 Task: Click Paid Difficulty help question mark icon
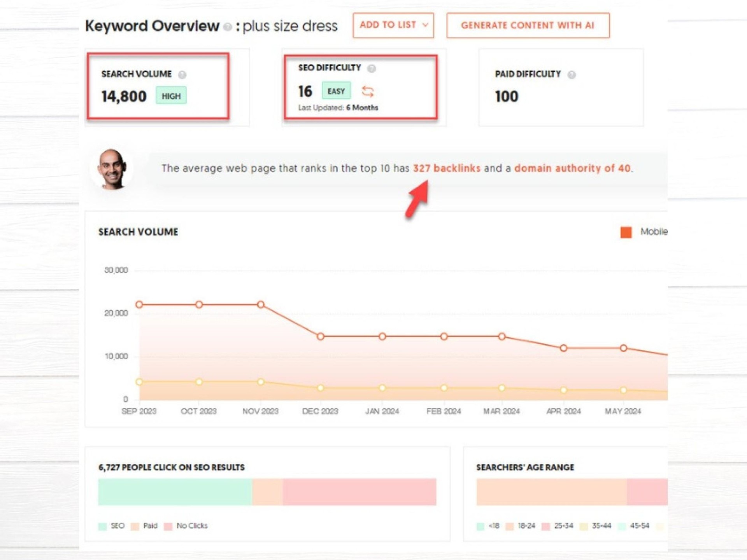click(571, 75)
